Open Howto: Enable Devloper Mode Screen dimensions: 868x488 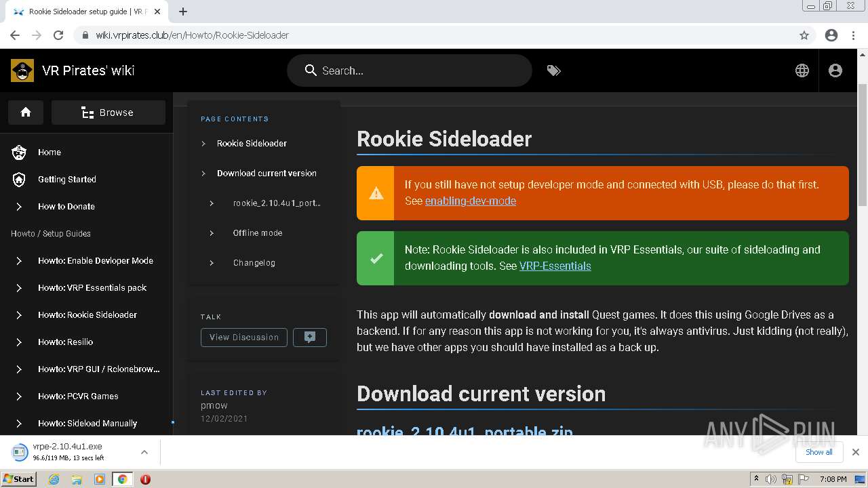[87, 261]
